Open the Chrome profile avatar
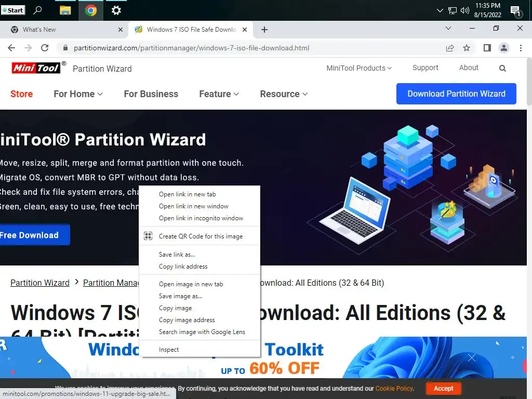The image size is (532, 399). pos(504,48)
